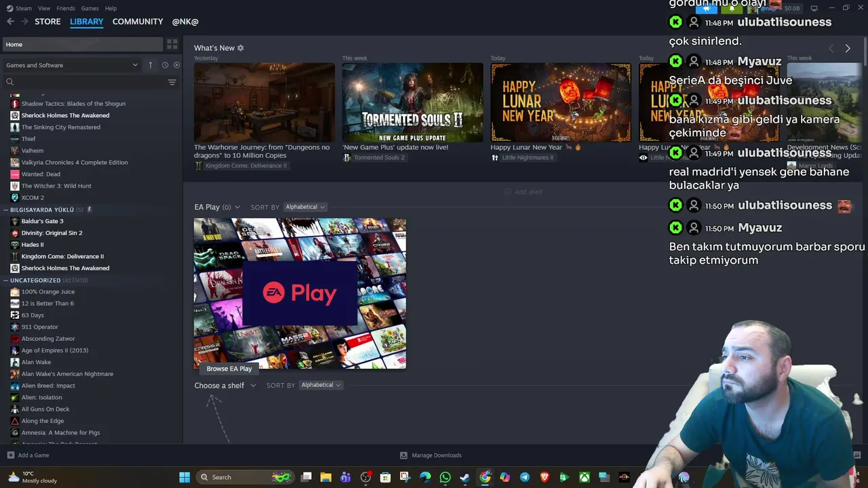Open the Games menu
The width and height of the screenshot is (868, 488).
coord(90,8)
